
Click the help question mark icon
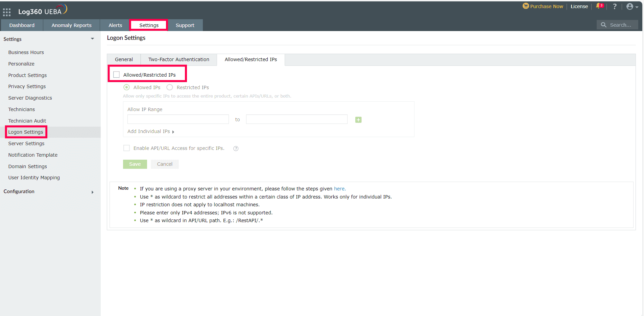(x=615, y=6)
